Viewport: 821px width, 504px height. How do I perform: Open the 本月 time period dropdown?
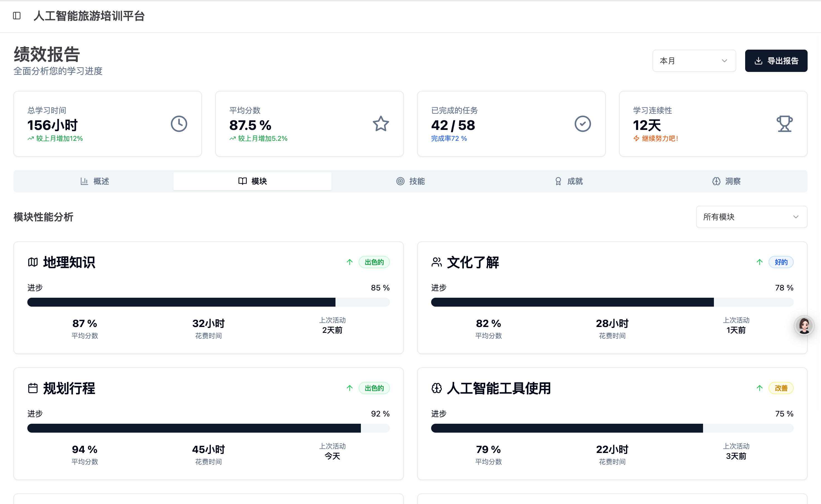point(694,61)
